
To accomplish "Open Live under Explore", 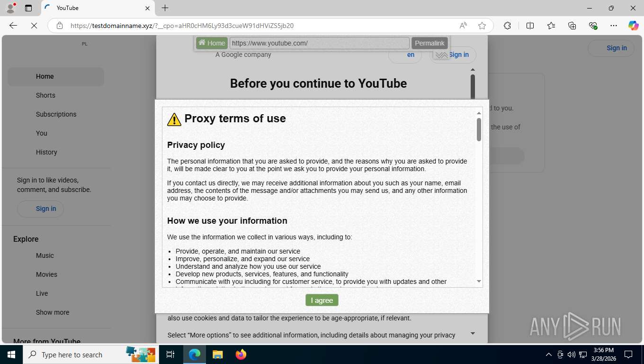I will [56, 293].
